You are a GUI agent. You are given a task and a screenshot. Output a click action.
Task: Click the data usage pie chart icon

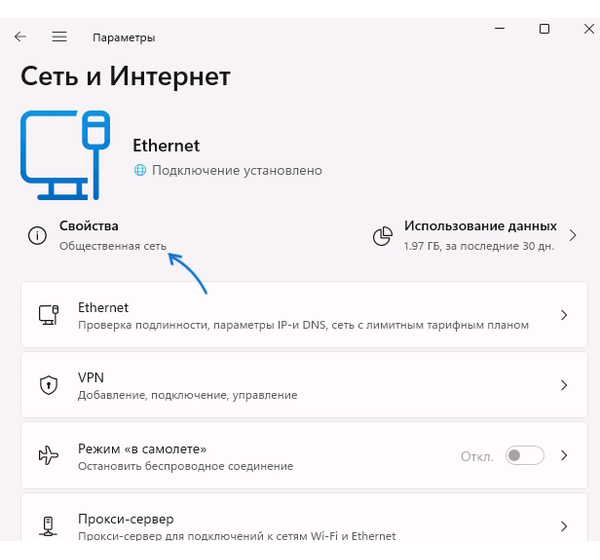383,236
